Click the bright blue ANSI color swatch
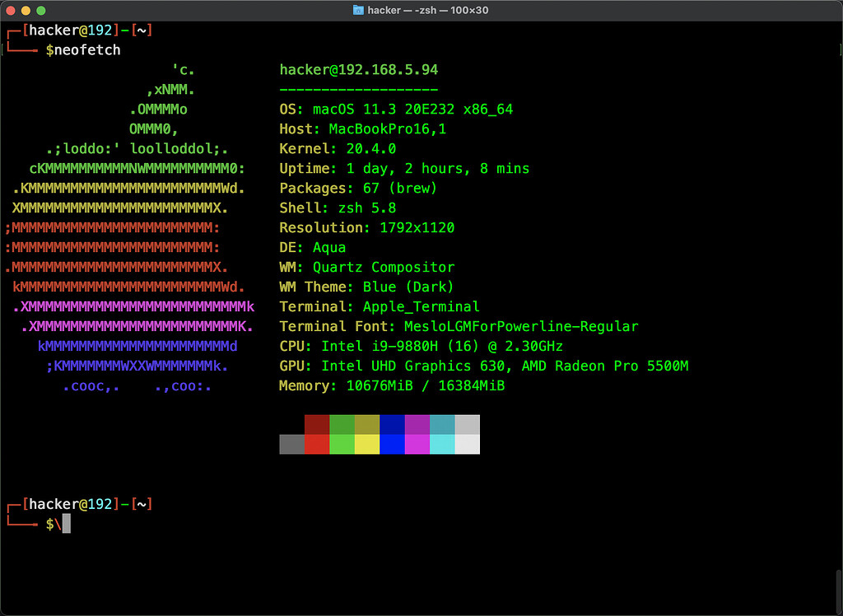 click(x=393, y=445)
